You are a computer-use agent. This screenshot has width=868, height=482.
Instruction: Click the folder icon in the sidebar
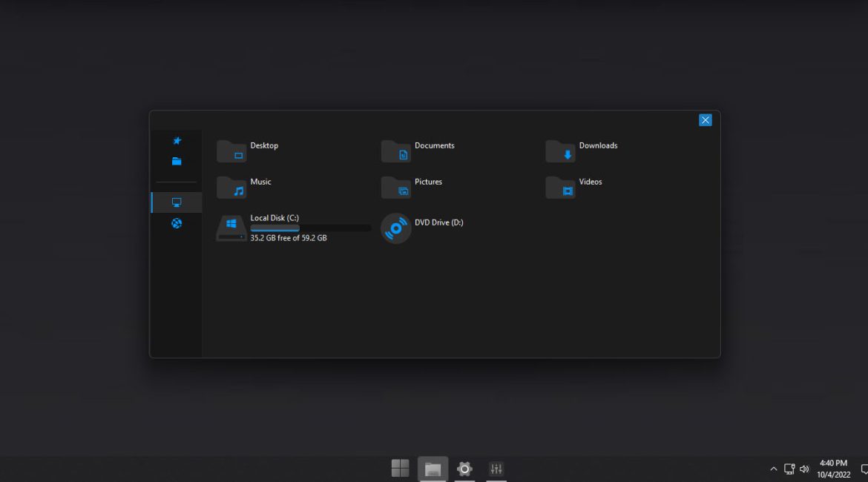176,161
